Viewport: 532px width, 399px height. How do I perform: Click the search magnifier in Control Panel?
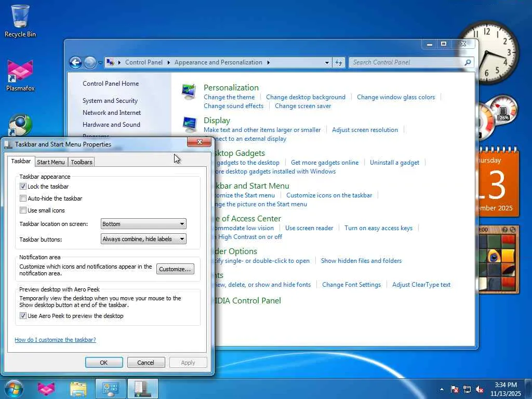pos(468,62)
